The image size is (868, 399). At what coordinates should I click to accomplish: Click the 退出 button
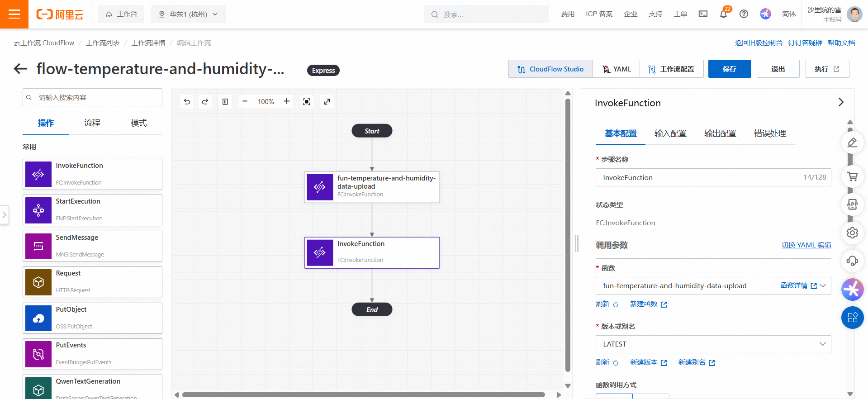778,69
